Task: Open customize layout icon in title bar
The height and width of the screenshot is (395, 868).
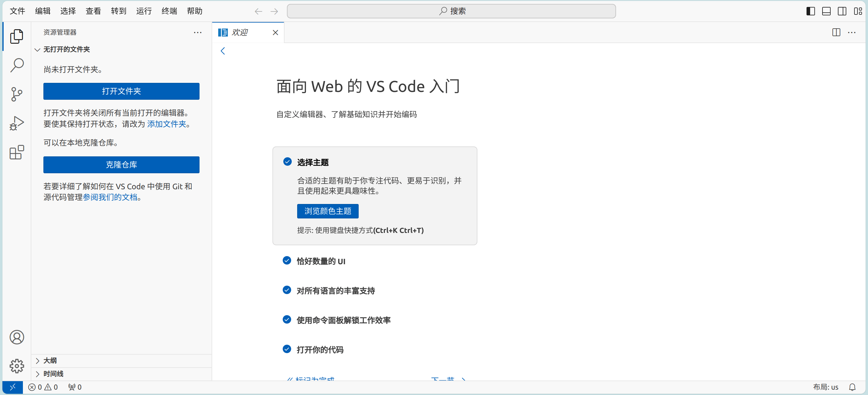Action: coord(858,11)
